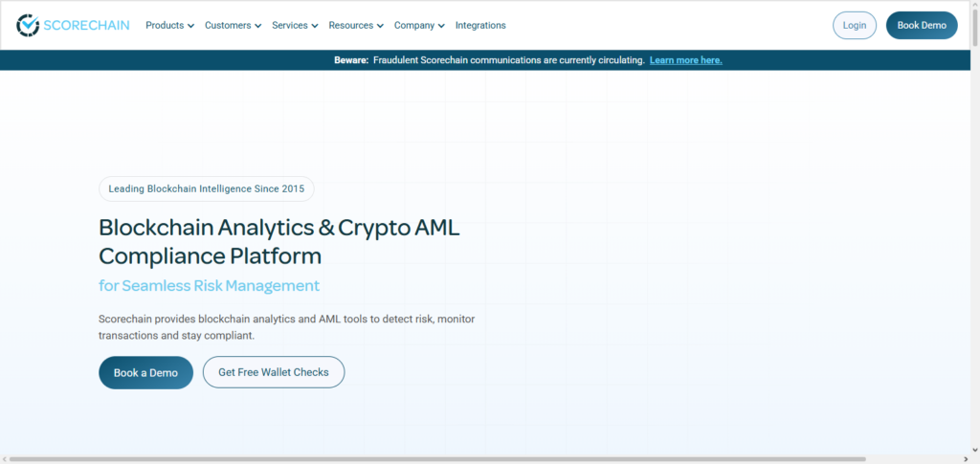Open the Integrations menu item
The image size is (980, 464).
click(480, 26)
